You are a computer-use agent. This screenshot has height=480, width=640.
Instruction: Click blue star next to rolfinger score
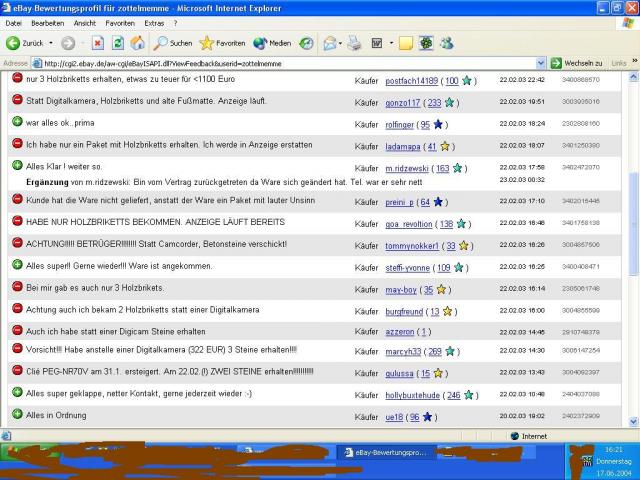(438, 124)
